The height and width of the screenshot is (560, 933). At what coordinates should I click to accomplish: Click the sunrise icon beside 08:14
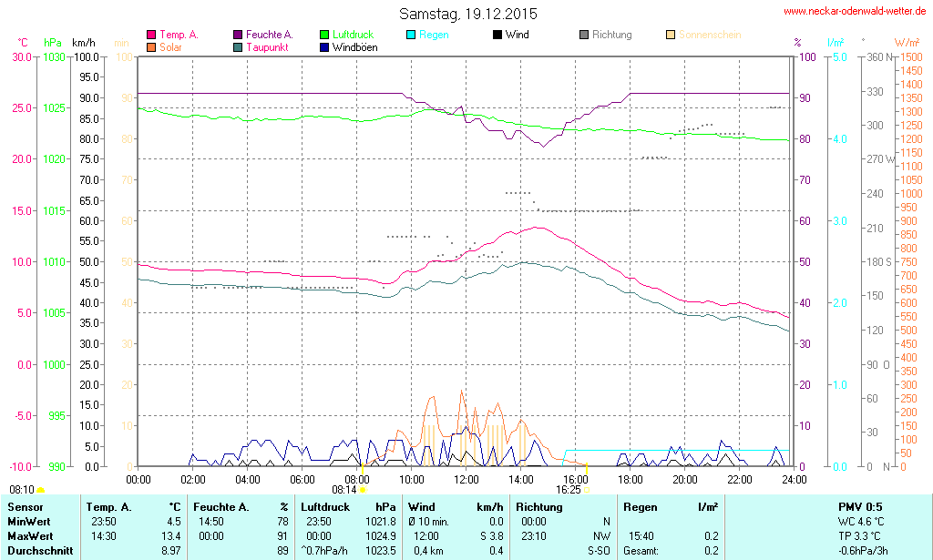(363, 490)
